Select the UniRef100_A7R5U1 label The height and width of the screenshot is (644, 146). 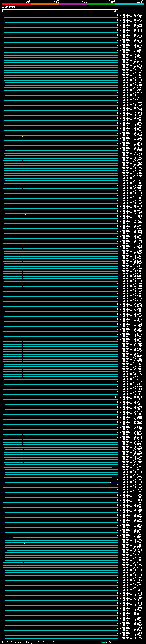click(131, 527)
